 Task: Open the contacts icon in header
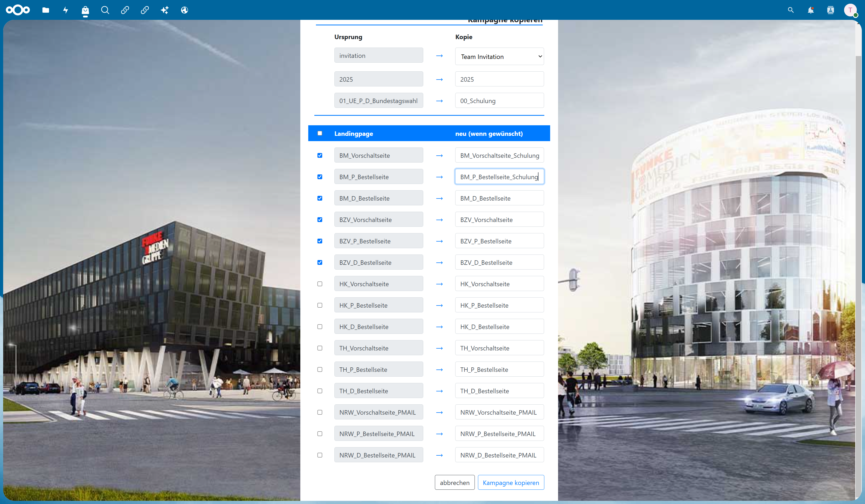830,10
